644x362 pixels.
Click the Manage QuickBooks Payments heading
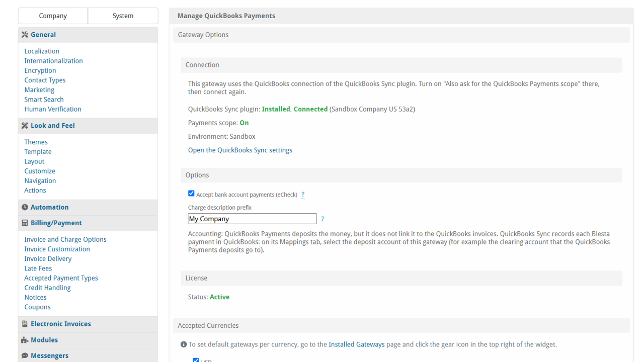click(x=226, y=16)
